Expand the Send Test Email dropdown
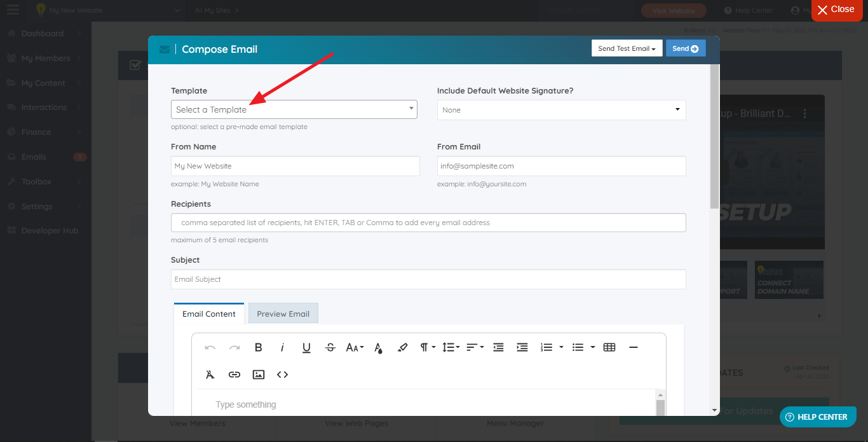 pyautogui.click(x=627, y=48)
